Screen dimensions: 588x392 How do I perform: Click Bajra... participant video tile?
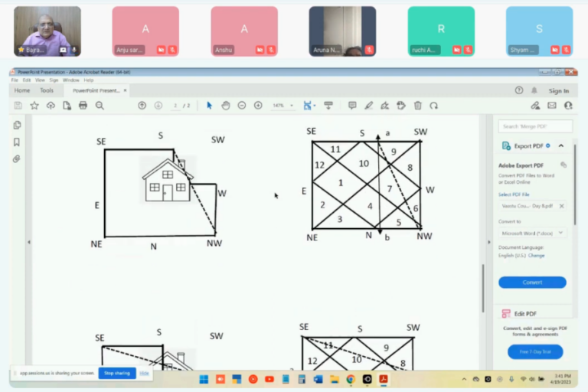[x=47, y=31]
